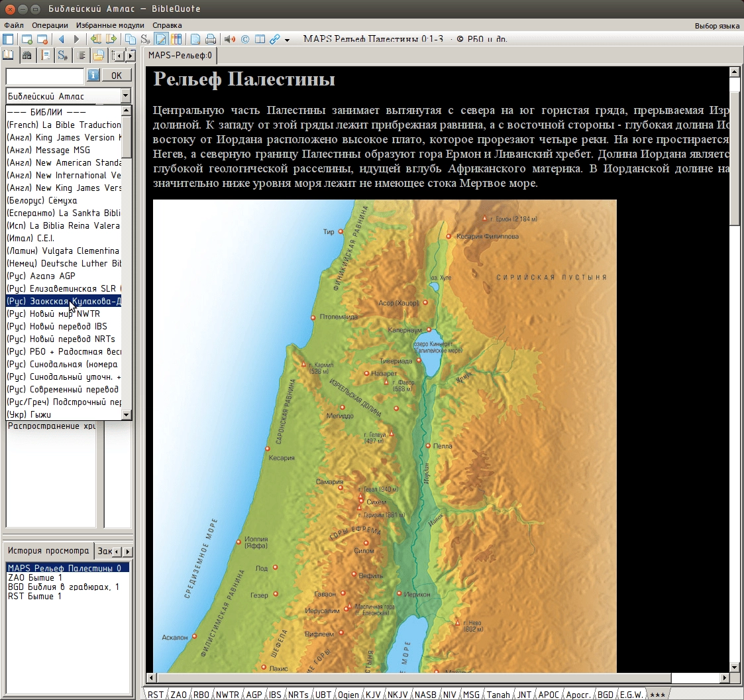Open the Избранные модули menu
744x700 pixels.
110,25
